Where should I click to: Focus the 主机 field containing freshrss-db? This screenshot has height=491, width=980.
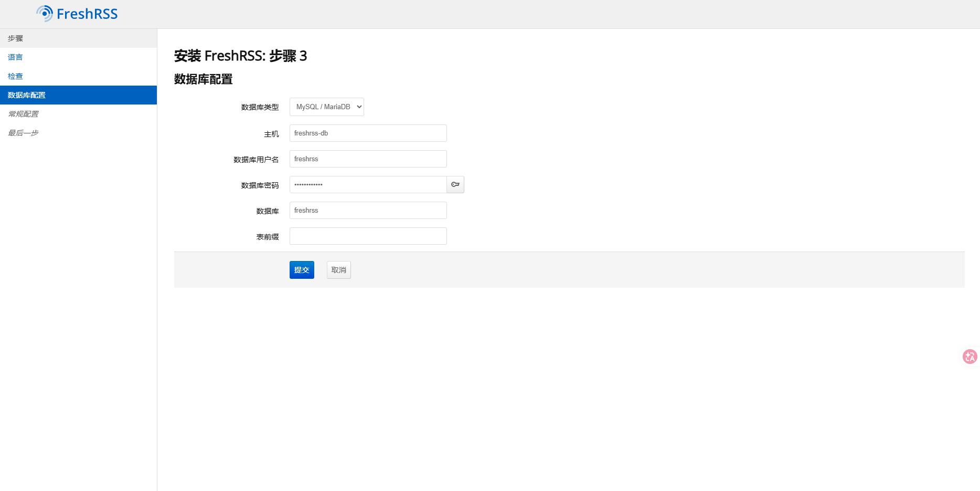(368, 133)
